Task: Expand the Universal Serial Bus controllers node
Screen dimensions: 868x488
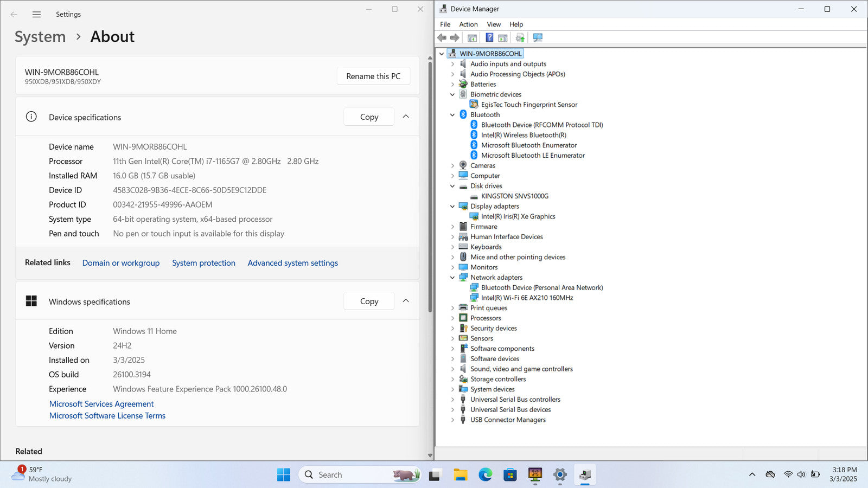Action: (452, 400)
